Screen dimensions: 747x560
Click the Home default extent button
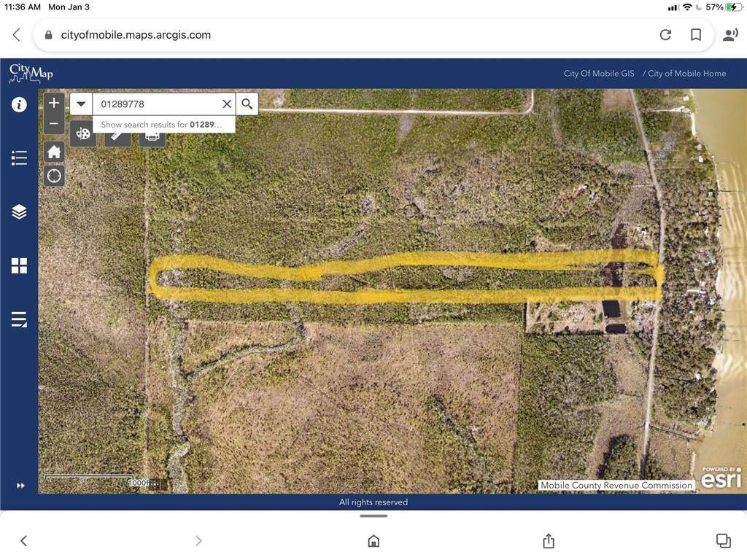54,152
